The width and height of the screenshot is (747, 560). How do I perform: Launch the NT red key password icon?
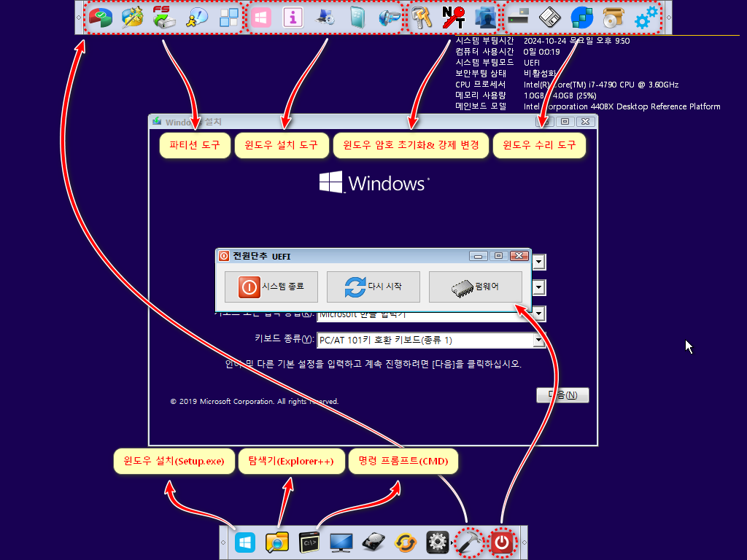coord(454,17)
